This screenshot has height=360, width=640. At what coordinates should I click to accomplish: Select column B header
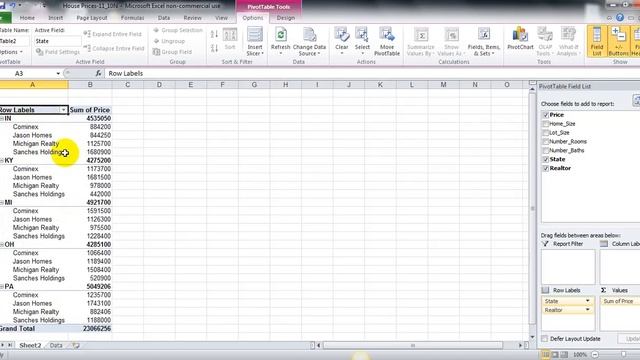pyautogui.click(x=90, y=85)
